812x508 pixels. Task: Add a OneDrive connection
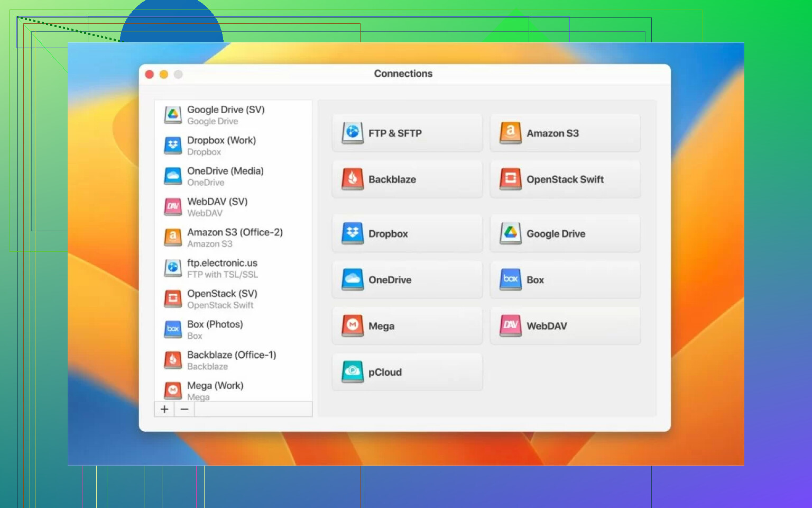click(407, 279)
